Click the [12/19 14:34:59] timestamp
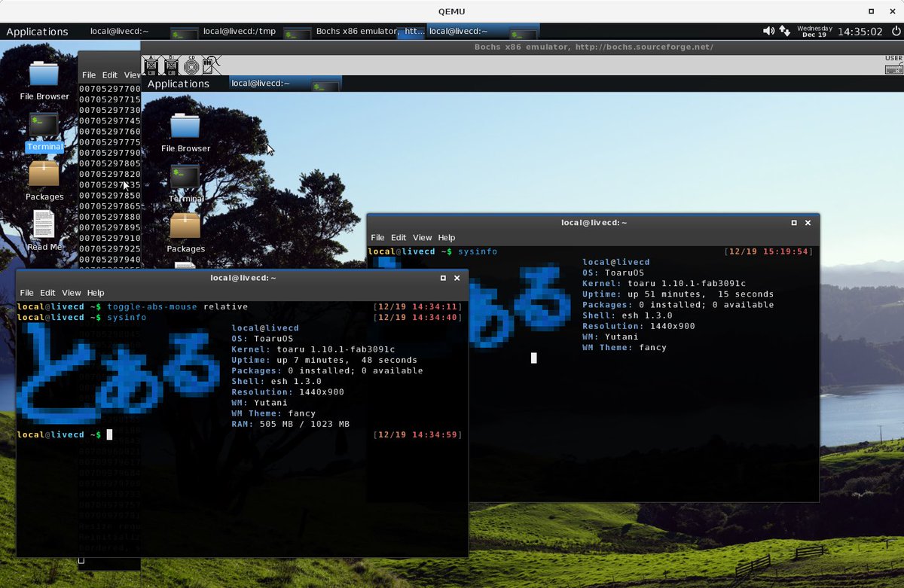The image size is (904, 588). (417, 435)
